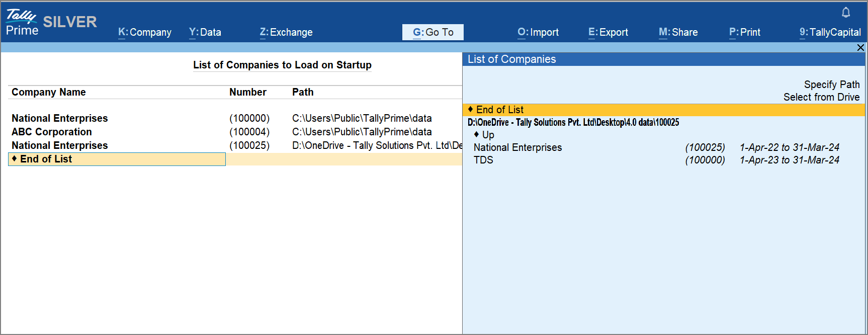Click the SILVER edition label

tap(70, 22)
